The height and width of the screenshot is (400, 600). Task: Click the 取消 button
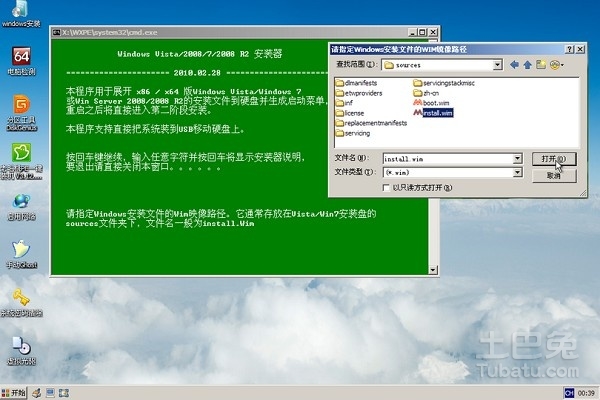click(554, 176)
